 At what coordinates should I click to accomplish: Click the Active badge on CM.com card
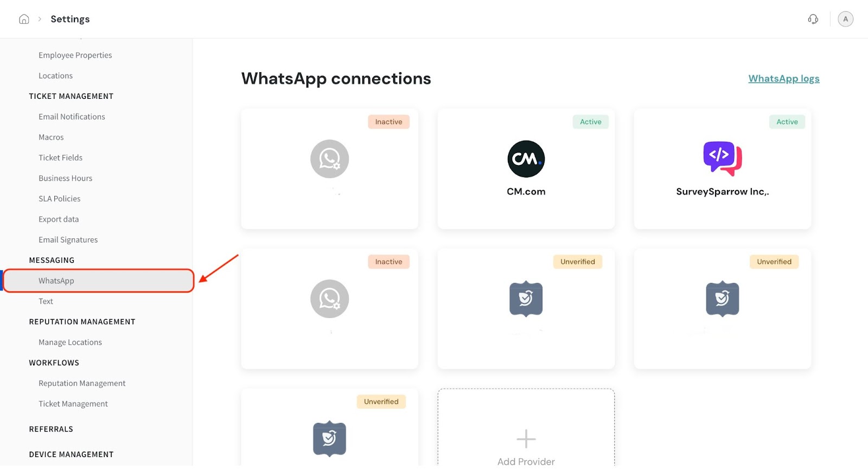[590, 122]
